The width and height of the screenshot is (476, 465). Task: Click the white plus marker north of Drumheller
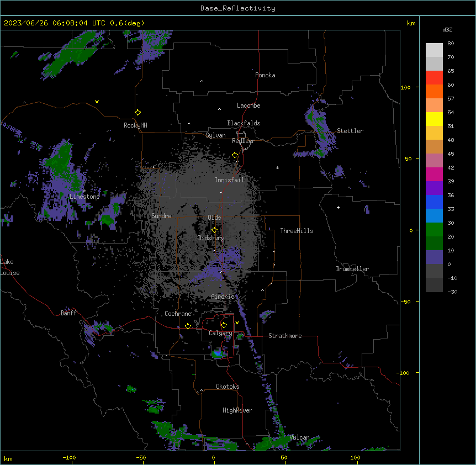[338, 207]
